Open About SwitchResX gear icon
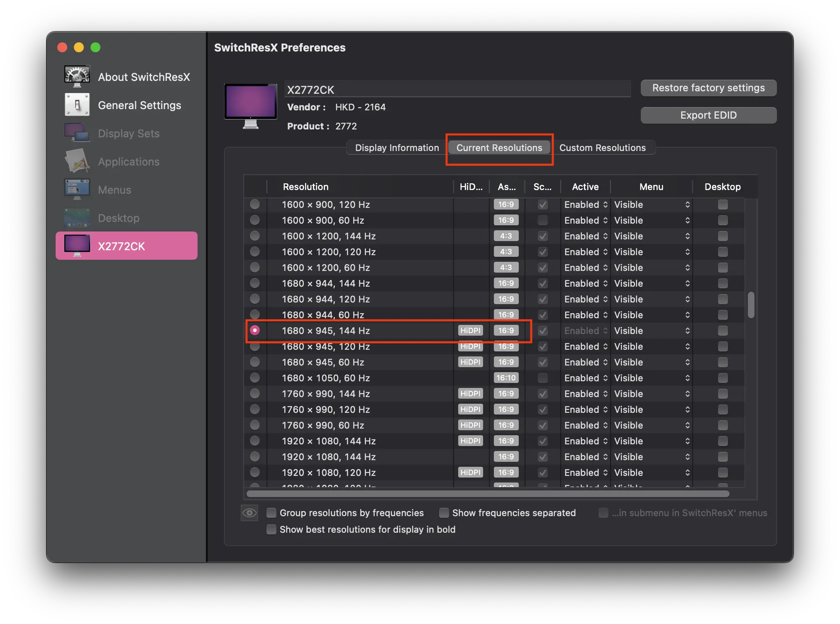 [77, 76]
